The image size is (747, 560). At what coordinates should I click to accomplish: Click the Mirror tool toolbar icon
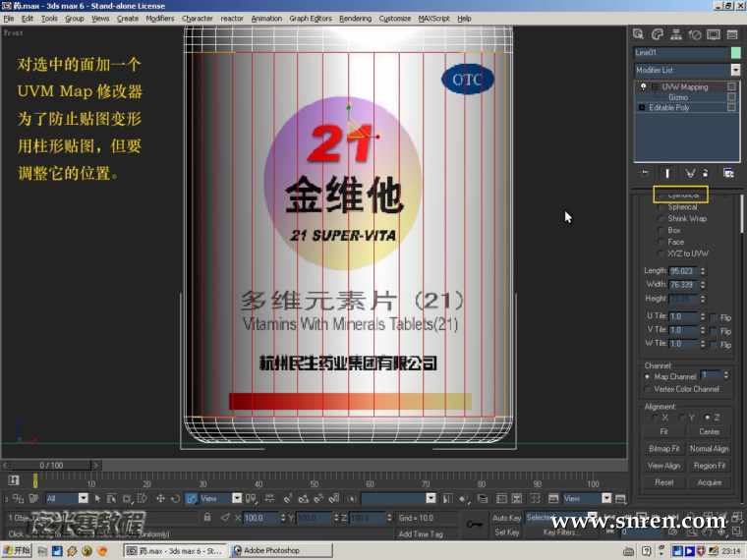[447, 498]
